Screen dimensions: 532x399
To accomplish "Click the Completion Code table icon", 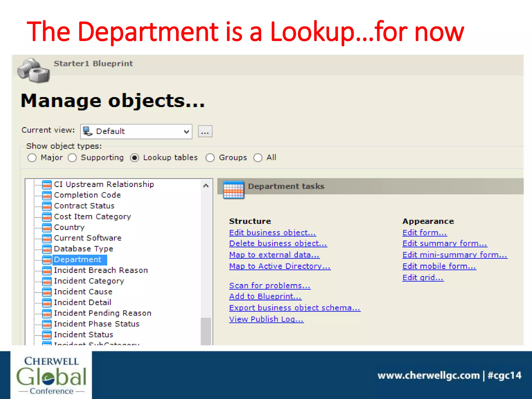I will 47,195.
